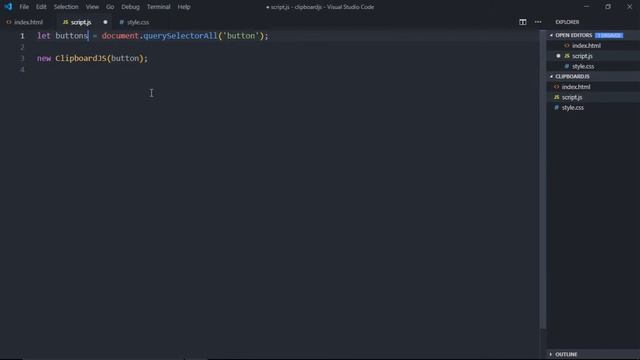
Task: Click the JS icon beside script.js in CLIPBOARDJS folder
Action: [556, 97]
